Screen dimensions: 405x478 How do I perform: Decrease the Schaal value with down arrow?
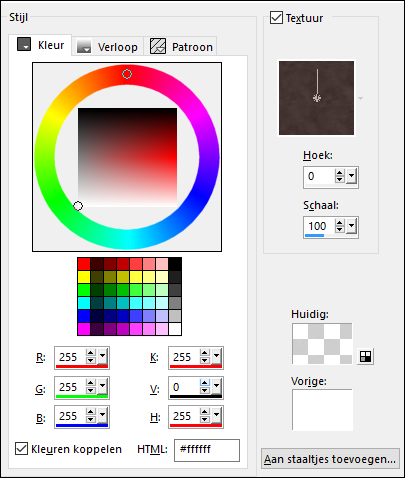coord(339,229)
